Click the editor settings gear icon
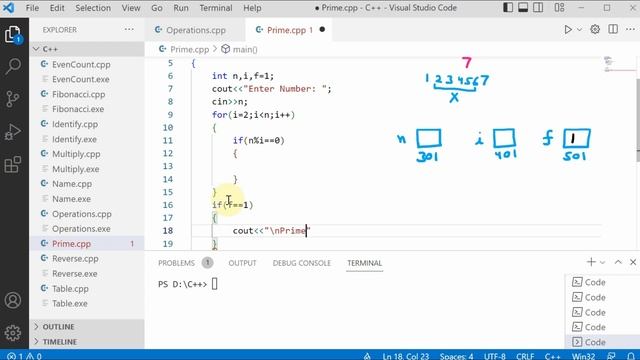The image size is (640, 360). coord(595,29)
